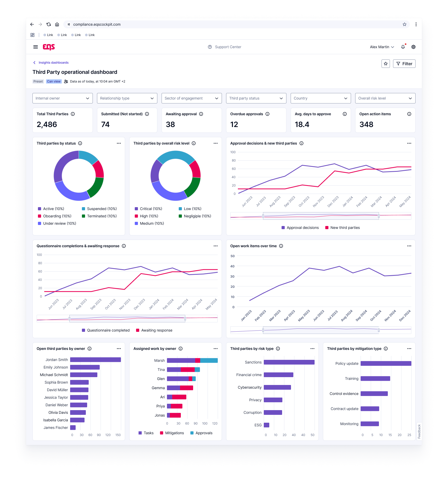Show info for Avg. days to approve

(x=345, y=114)
